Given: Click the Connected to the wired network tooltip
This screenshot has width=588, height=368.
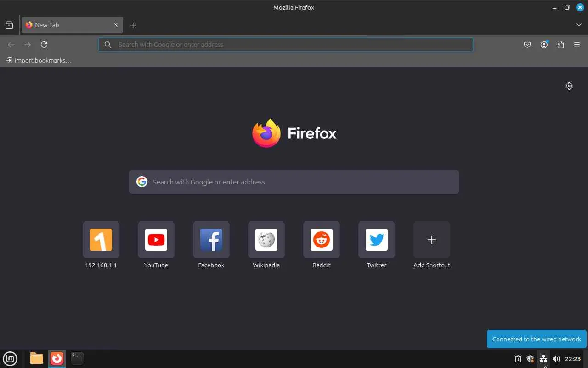Looking at the screenshot, I should pos(537,339).
